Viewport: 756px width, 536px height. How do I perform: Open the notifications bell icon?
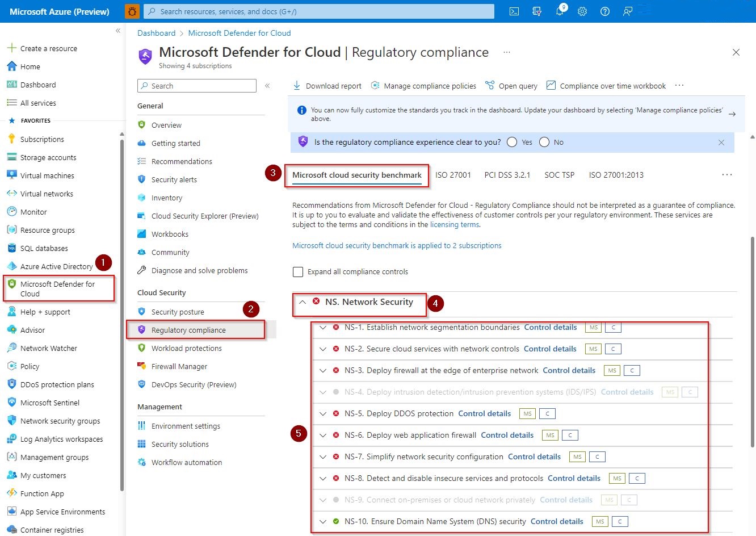pos(560,11)
